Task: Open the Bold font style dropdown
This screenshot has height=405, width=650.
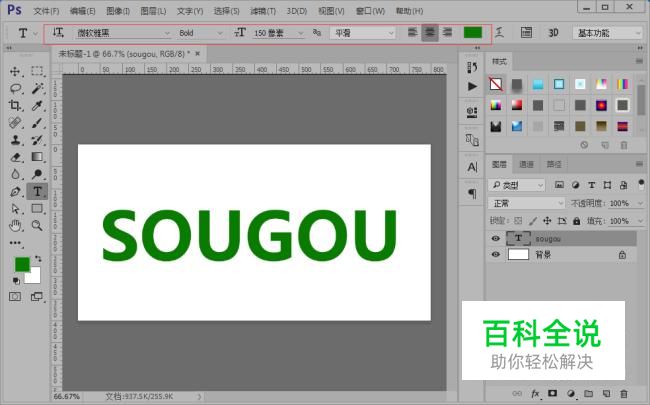Action: 200,33
